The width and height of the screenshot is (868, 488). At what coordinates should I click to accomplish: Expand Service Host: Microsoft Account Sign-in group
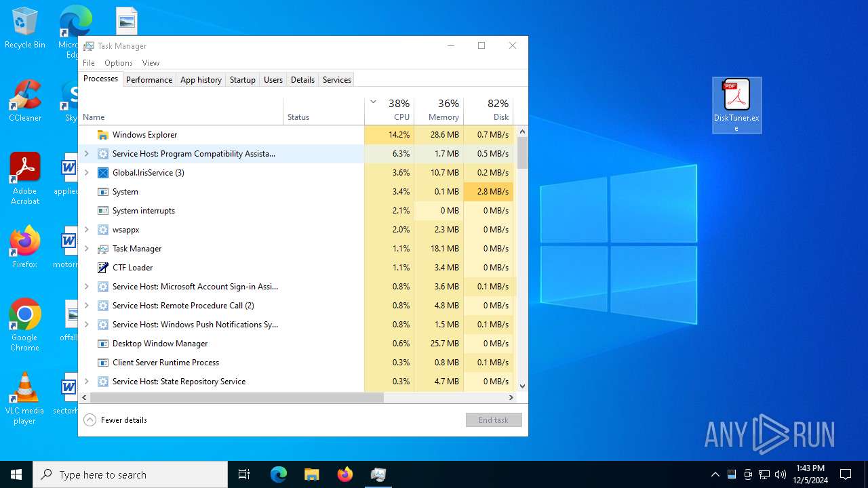coord(86,287)
